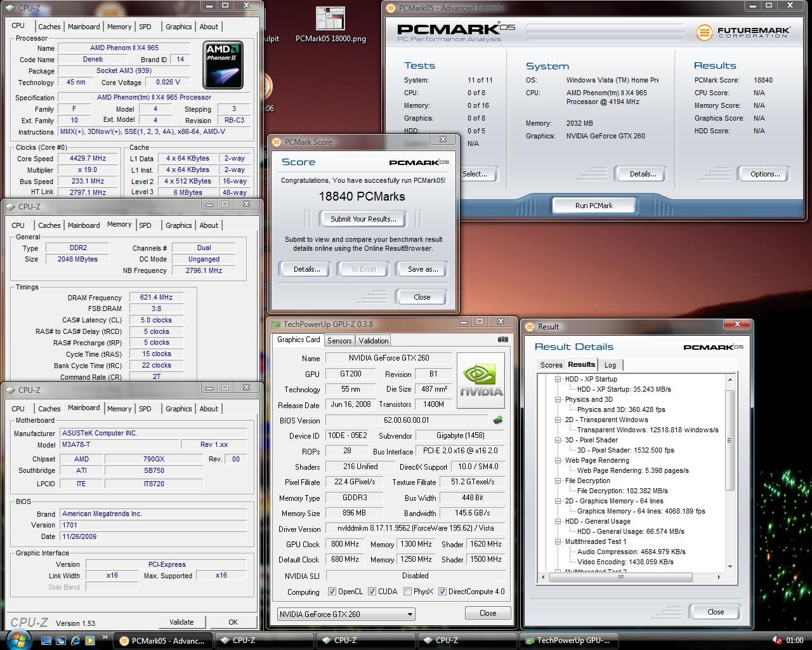Click the muted volume tray icon
The height and width of the screenshot is (650, 812).
point(776,640)
